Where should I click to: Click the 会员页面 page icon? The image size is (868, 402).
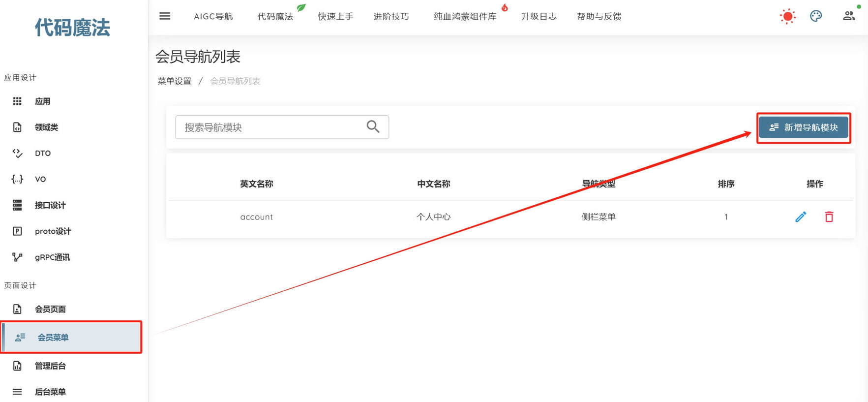point(17,309)
